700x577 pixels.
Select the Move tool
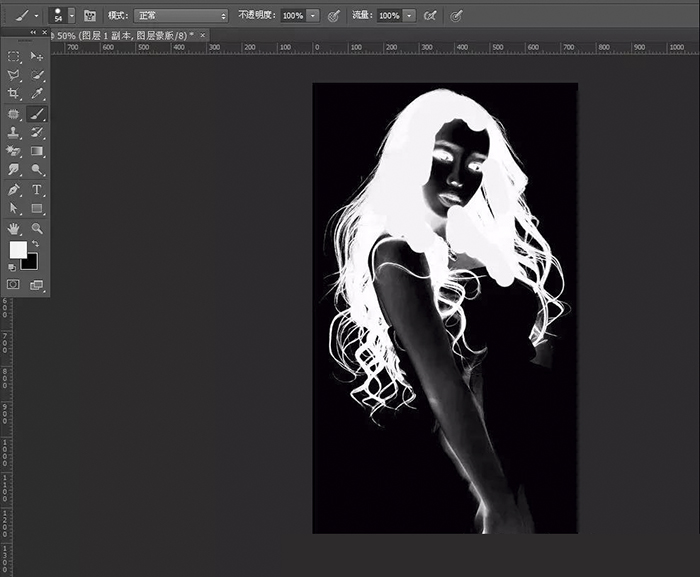click(37, 57)
